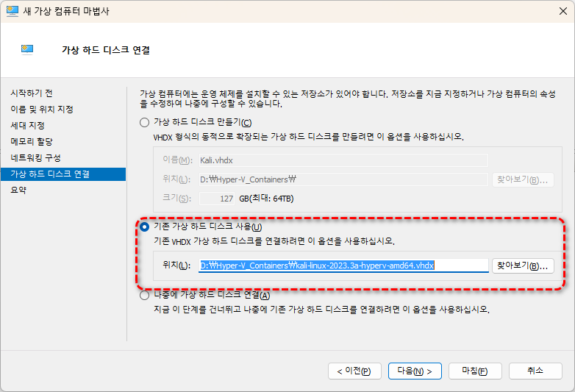Go to the '세대 지정' step
The height and width of the screenshot is (392, 575).
click(x=27, y=126)
